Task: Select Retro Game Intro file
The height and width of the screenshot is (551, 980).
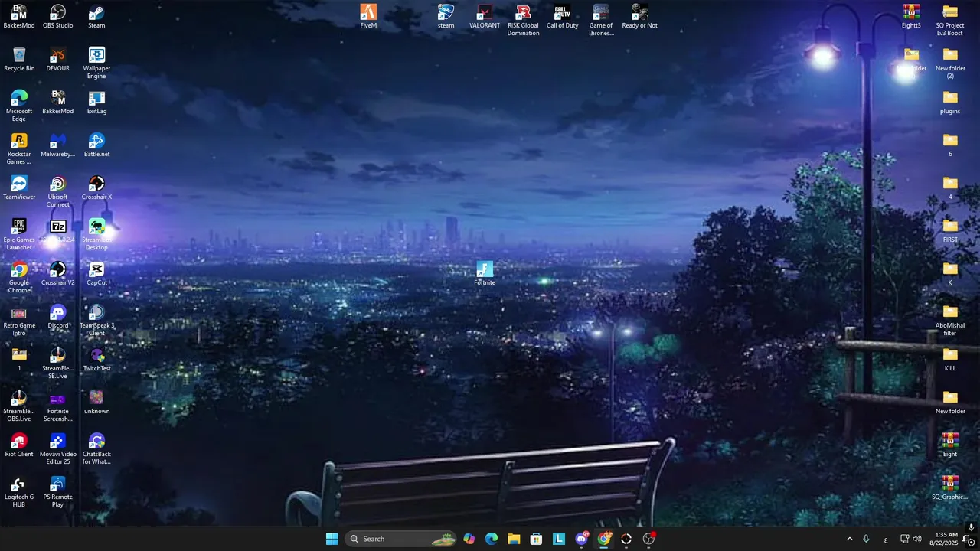Action: click(x=19, y=321)
